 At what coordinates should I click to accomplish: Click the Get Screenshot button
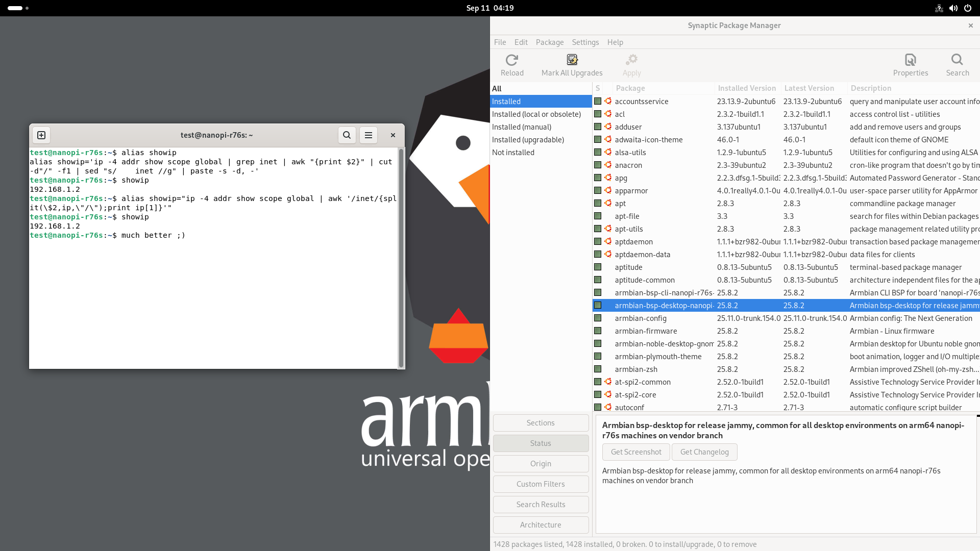[636, 452]
